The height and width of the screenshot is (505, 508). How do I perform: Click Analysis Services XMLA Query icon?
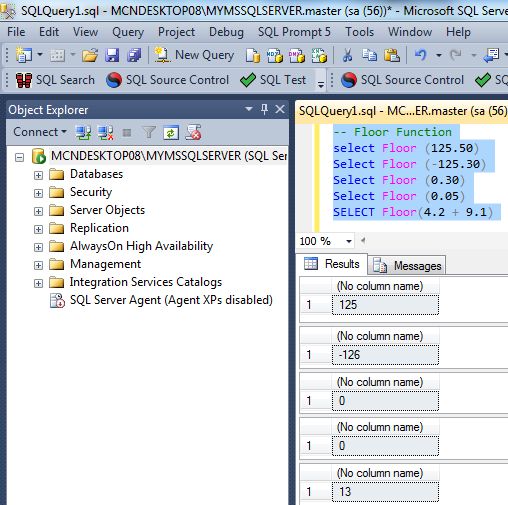coord(319,55)
